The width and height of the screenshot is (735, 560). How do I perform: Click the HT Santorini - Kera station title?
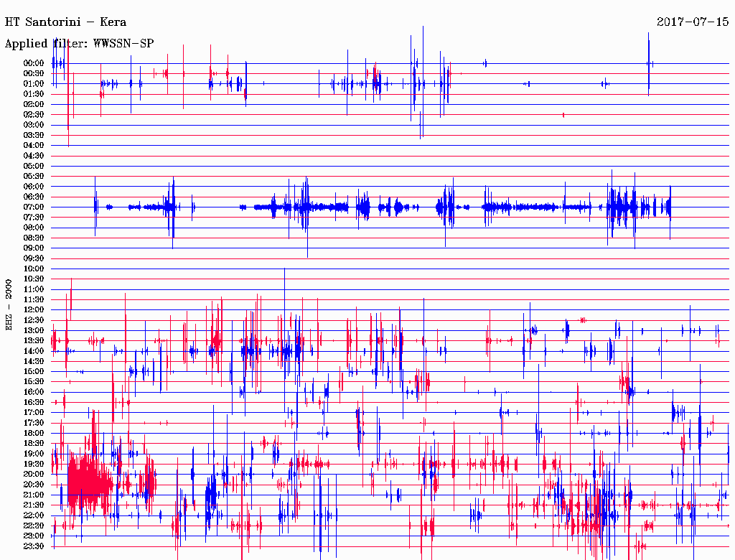click(65, 22)
